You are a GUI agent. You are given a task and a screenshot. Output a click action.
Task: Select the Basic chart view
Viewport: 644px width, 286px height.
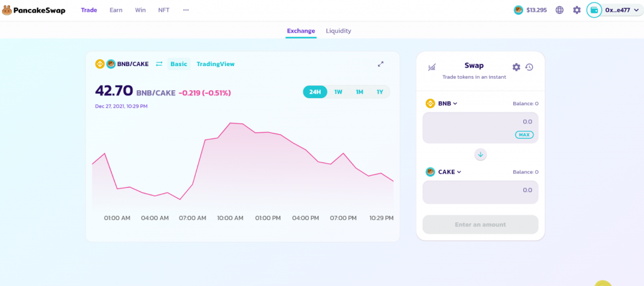[x=179, y=64]
